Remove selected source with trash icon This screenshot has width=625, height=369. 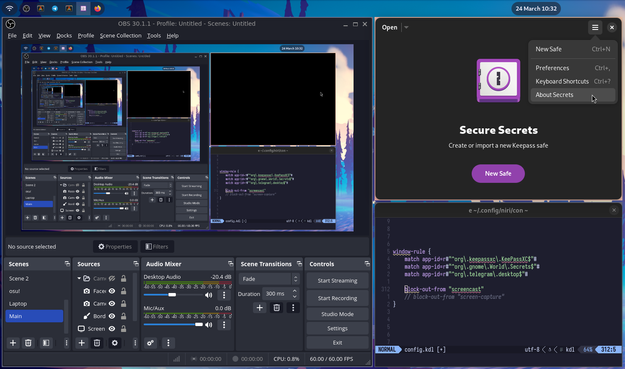(97, 343)
